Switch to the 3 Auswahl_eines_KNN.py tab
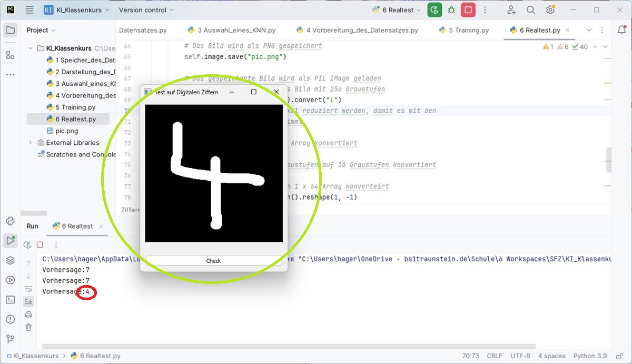 (x=231, y=30)
